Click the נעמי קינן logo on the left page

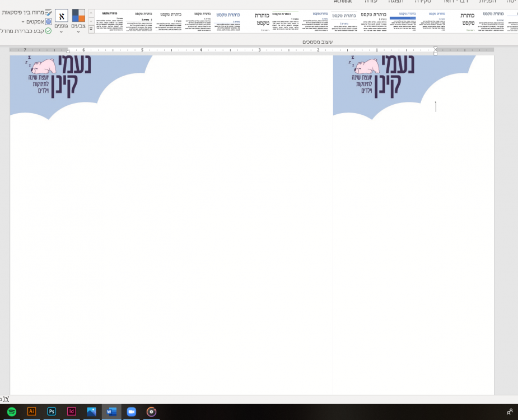(x=58, y=77)
